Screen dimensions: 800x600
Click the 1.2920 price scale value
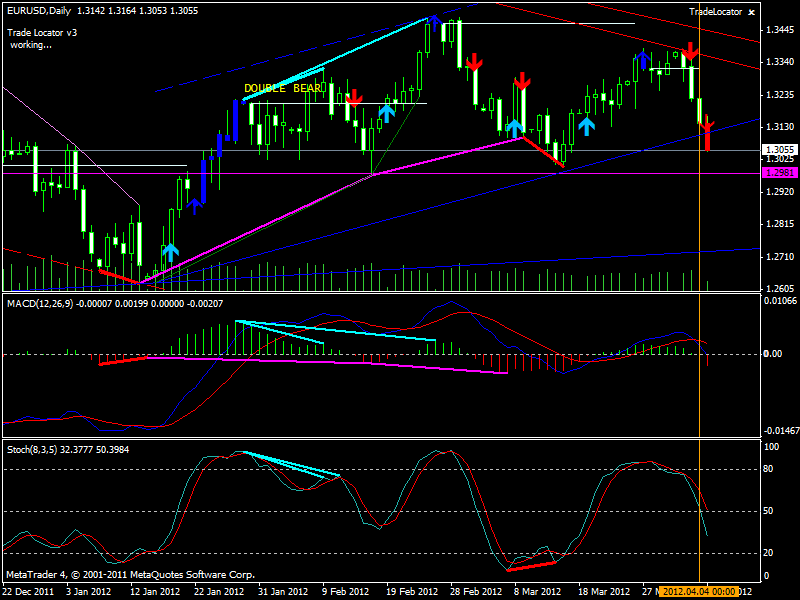780,191
